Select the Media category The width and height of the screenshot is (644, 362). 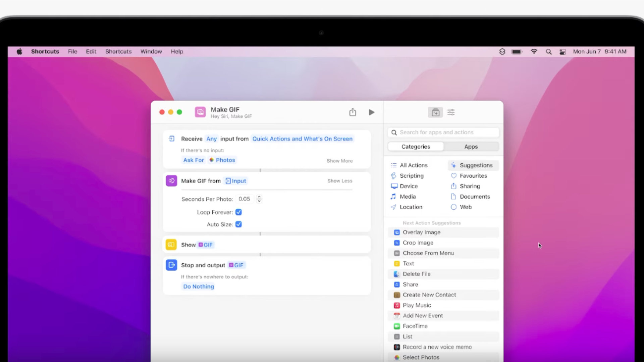(x=403, y=196)
